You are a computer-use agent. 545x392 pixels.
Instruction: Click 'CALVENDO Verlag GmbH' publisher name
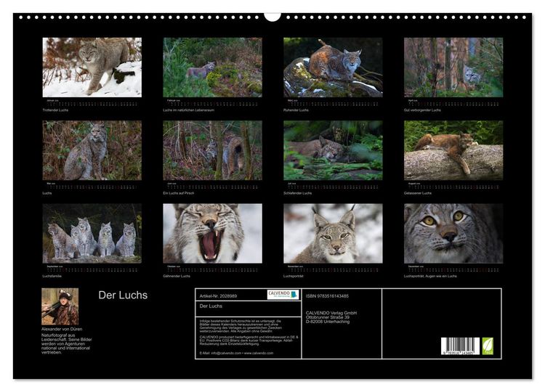click(x=331, y=313)
